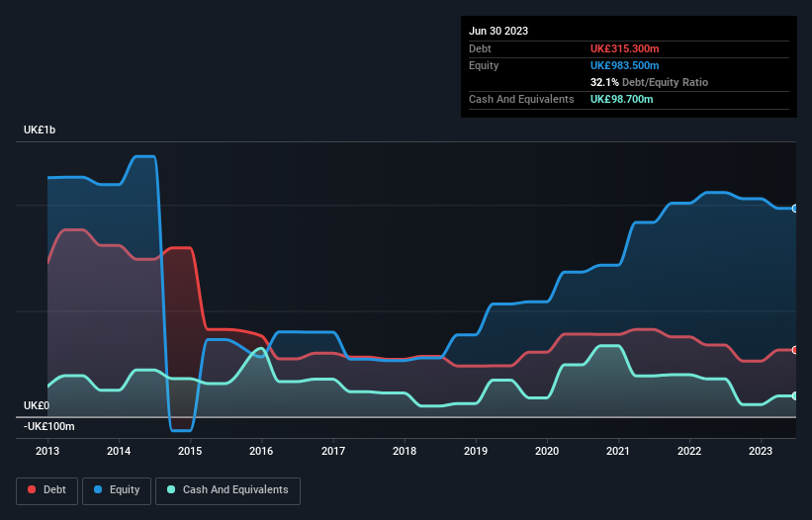Screen dimensions: 812x520
Task: Click the UK£315.300m debt value
Action: (624, 48)
